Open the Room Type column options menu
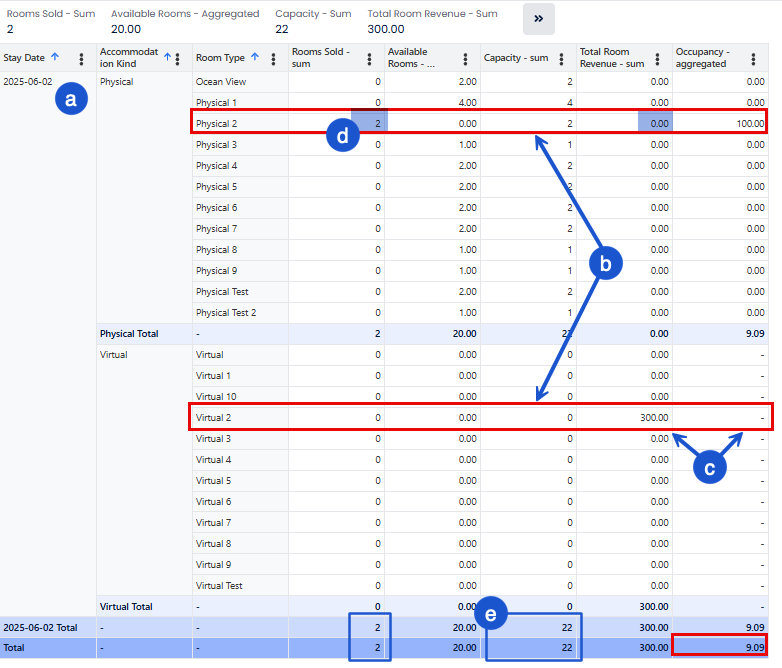The width and height of the screenshot is (782, 668). (273, 58)
